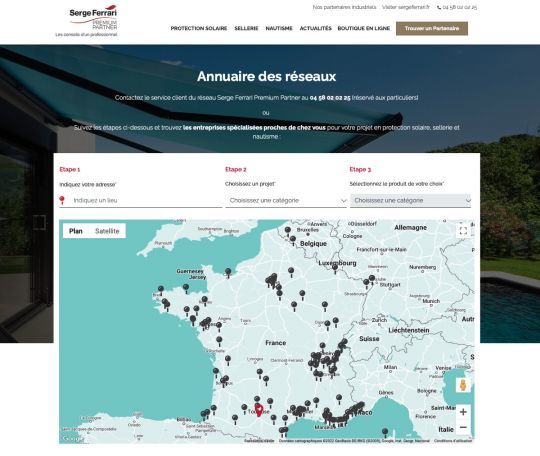Open the Etape 2 project category dropdown

click(x=286, y=200)
